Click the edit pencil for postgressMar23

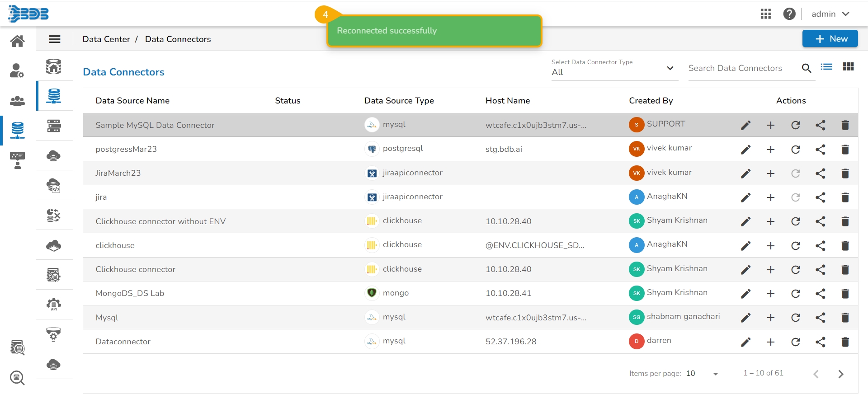coord(745,150)
